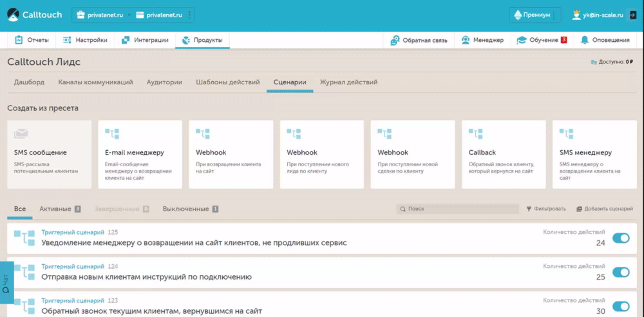
Task: Switch to Каналы коммуникаций tab
Action: point(96,82)
